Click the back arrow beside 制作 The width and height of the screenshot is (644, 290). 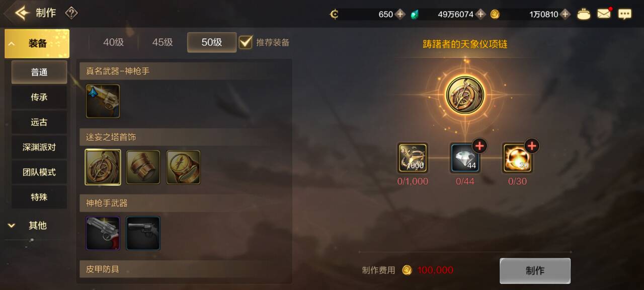22,13
